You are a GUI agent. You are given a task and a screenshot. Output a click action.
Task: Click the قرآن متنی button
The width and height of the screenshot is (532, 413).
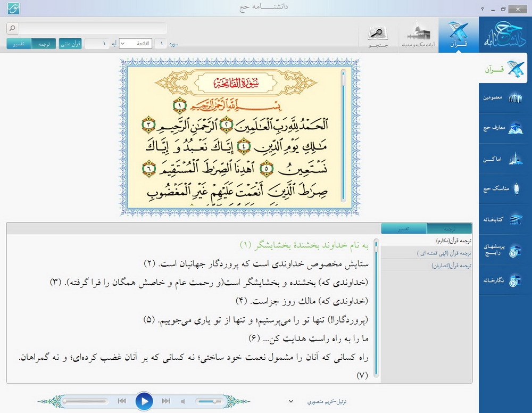[70, 44]
